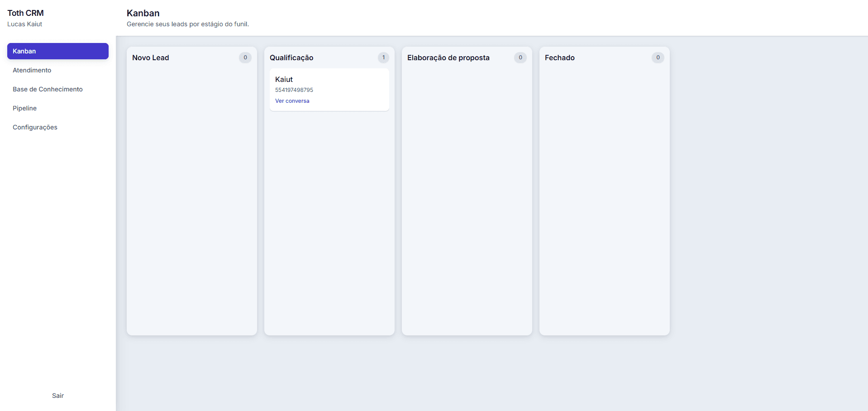Click the Fechado count badge

[x=658, y=57]
